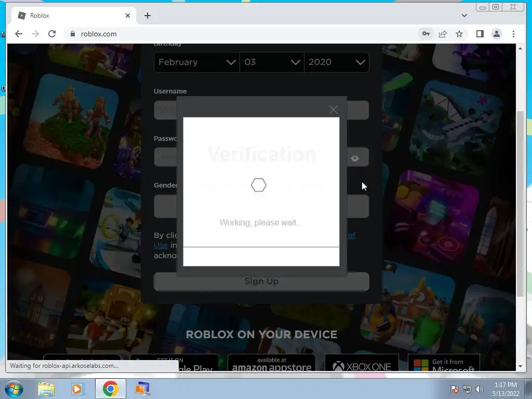Open the amazon appstore badge
532x399 pixels.
pos(271,363)
